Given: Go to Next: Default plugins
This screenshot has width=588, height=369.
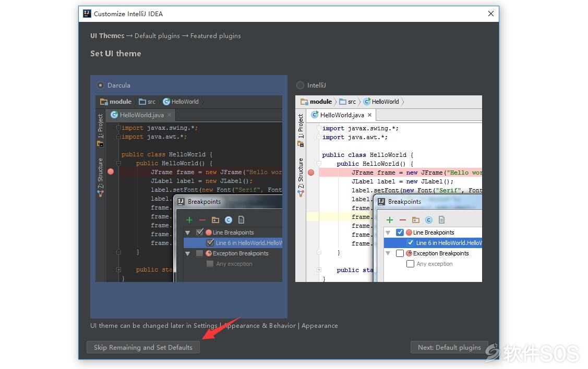Looking at the screenshot, I should pos(449,347).
